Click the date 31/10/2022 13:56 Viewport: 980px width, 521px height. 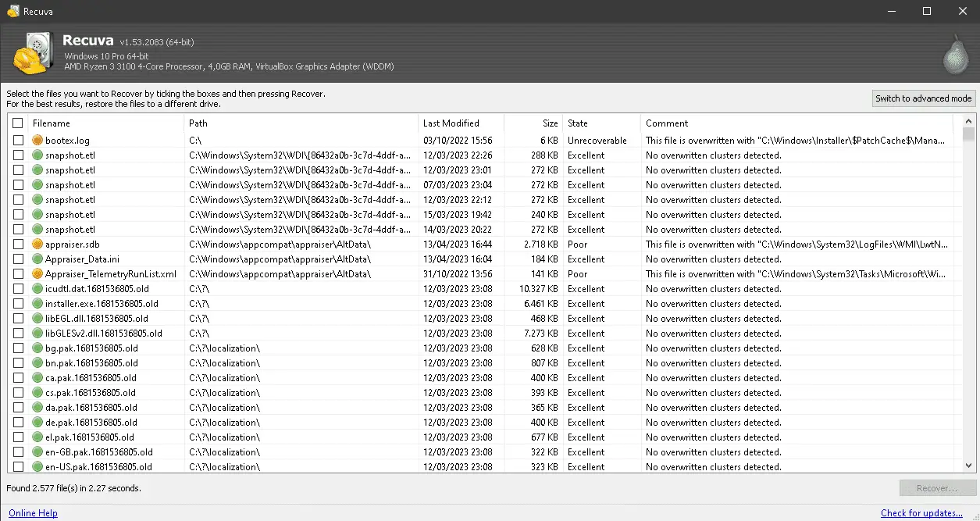[x=458, y=274]
